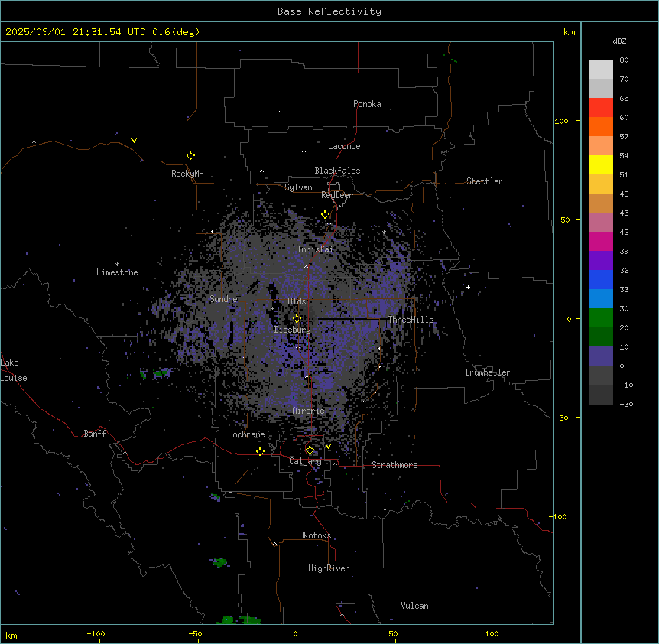The width and height of the screenshot is (659, 644).
Task: Select the Calgary label
Action: click(305, 461)
